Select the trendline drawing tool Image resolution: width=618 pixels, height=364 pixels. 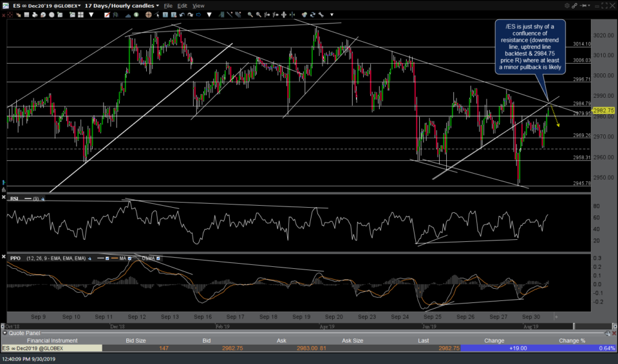pos(229,15)
